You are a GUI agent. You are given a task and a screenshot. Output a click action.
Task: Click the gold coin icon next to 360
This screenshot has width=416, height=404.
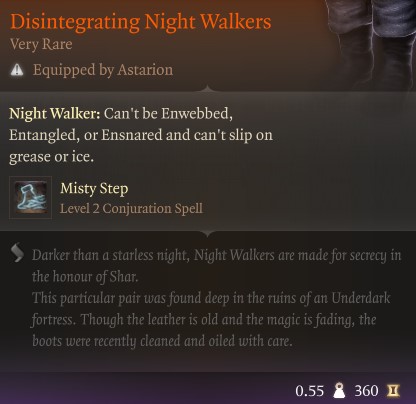[393, 390]
